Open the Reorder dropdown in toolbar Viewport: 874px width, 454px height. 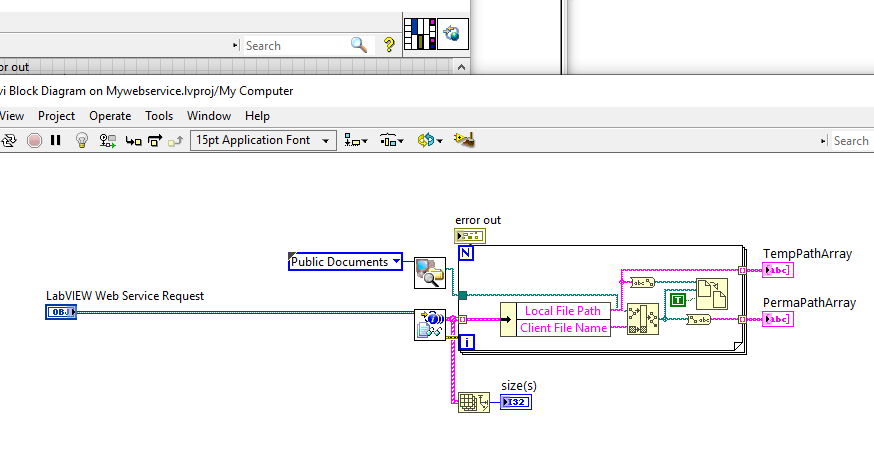[429, 141]
